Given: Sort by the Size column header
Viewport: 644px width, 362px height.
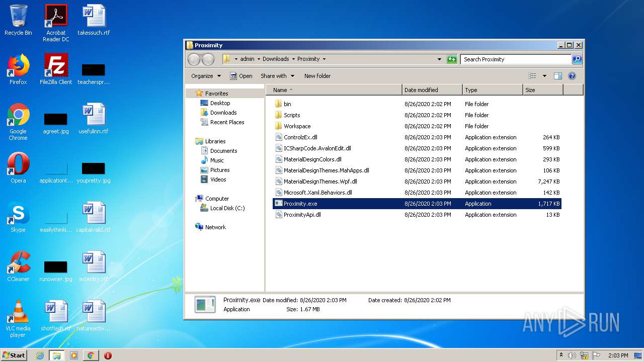Looking at the screenshot, I should (x=543, y=90).
